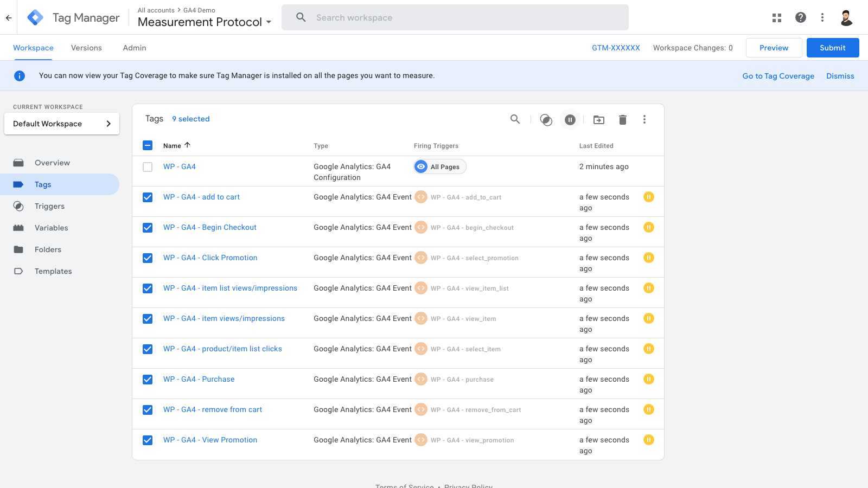
Task: Click the paused icon on add to cart row
Action: coord(649,197)
